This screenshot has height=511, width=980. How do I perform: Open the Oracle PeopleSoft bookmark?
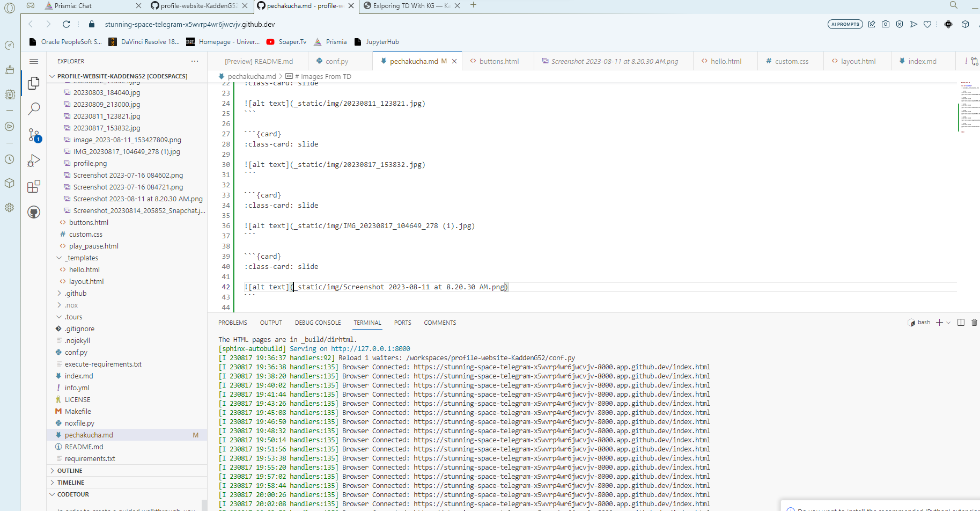pyautogui.click(x=65, y=42)
